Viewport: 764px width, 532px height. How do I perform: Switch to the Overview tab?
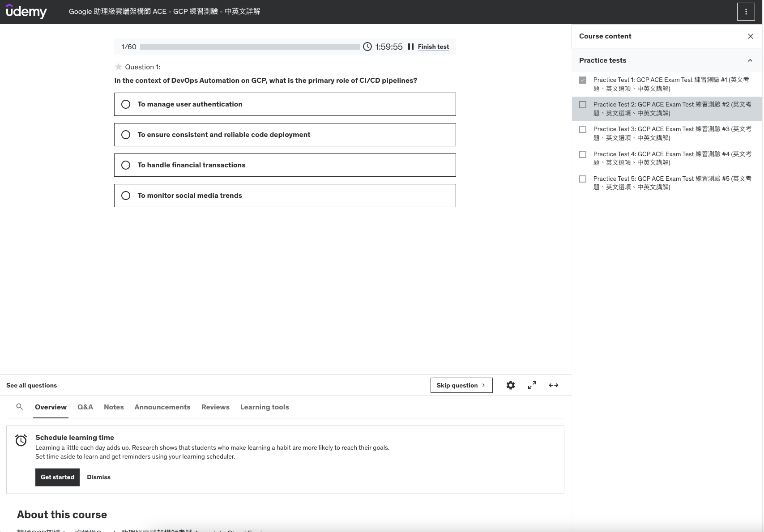pyautogui.click(x=51, y=407)
